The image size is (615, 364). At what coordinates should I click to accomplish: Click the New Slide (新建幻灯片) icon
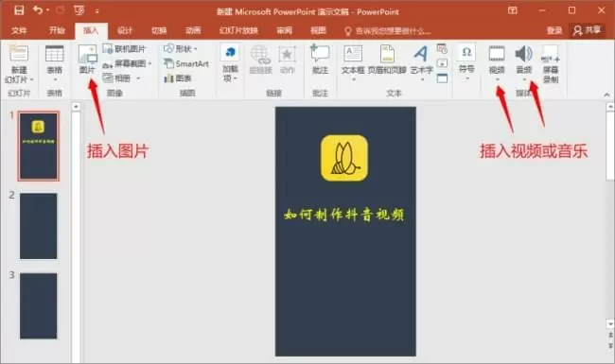tap(18, 54)
